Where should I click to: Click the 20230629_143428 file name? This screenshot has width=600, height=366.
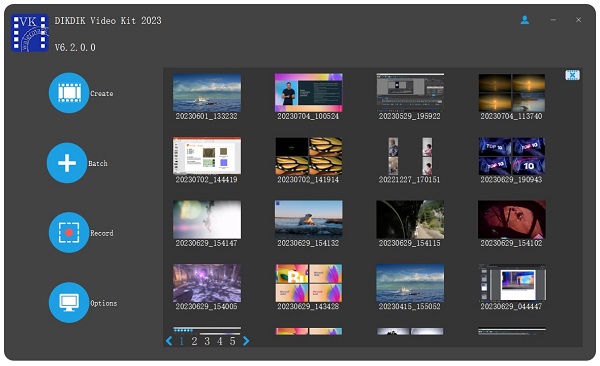308,307
